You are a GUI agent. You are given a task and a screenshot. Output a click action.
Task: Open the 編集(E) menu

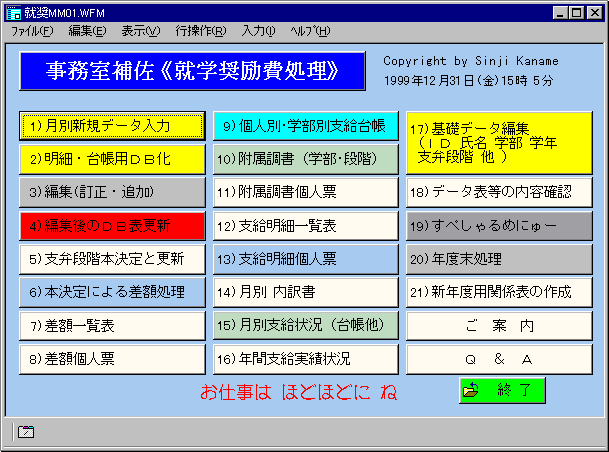87,31
